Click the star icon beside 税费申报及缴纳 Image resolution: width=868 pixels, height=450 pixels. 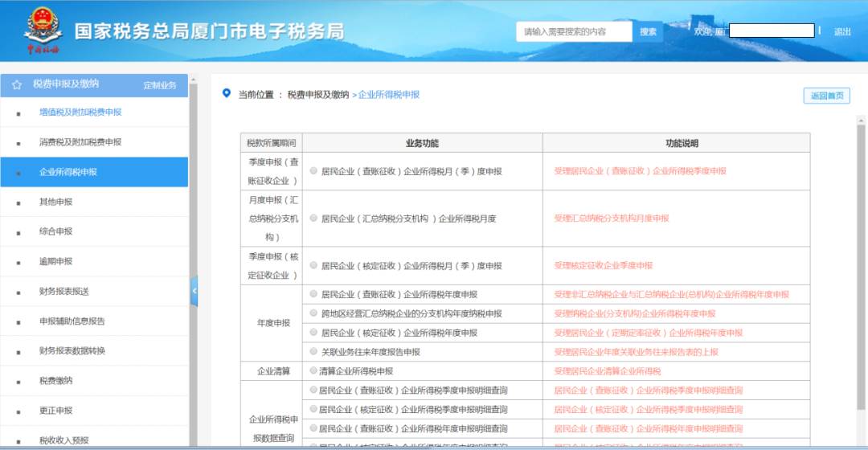point(17,84)
